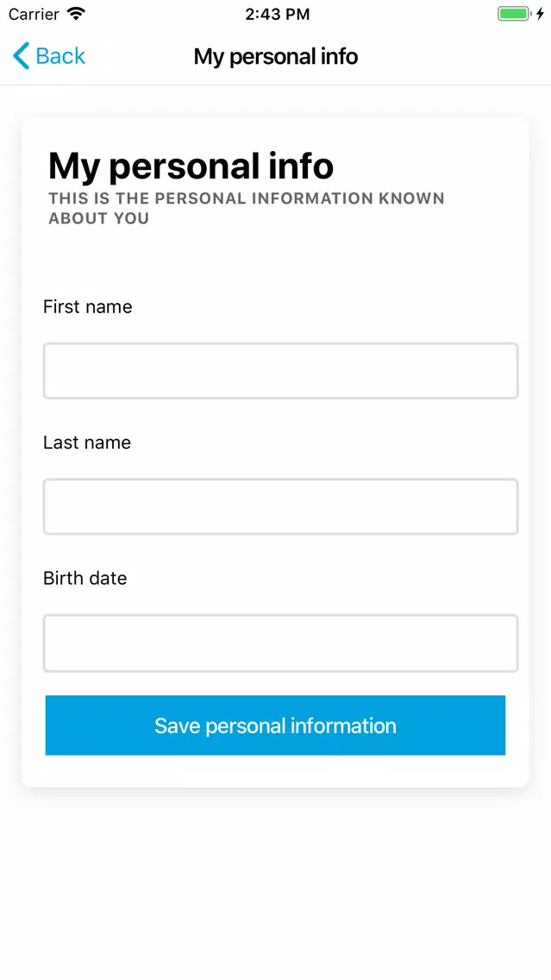551x980 pixels.
Task: Tap the Carrier label in status bar
Action: [34, 14]
